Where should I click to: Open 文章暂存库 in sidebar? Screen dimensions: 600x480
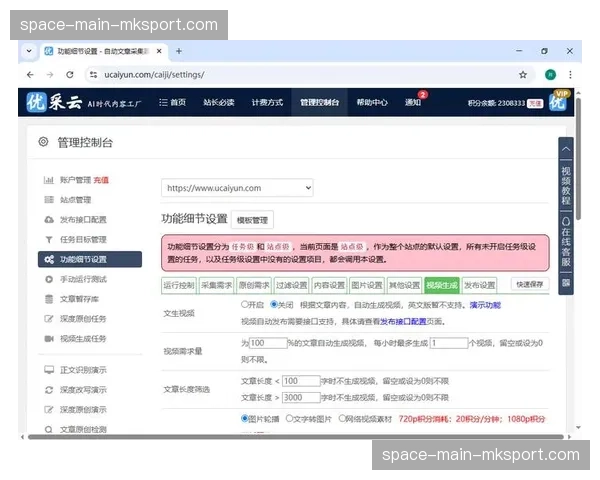pos(79,299)
